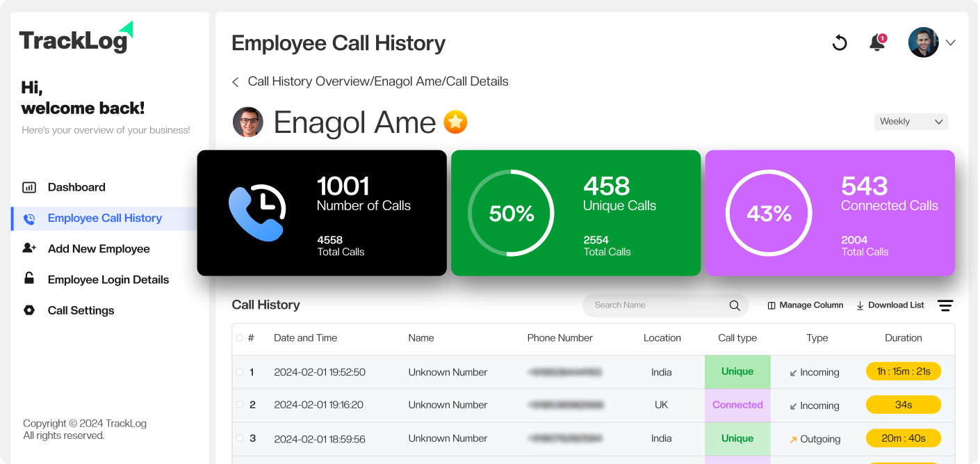Select the checkbox for row 3
The image size is (980, 464).
[240, 438]
